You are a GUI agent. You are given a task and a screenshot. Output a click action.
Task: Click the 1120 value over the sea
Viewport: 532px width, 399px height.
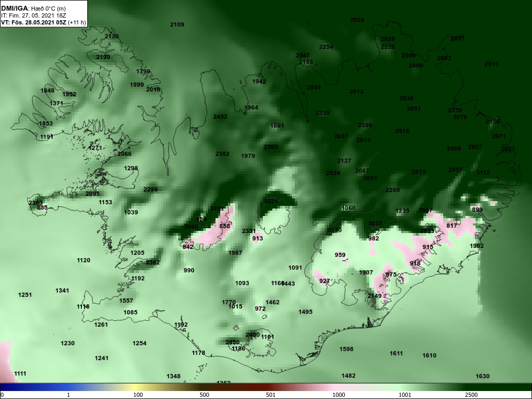click(84, 260)
